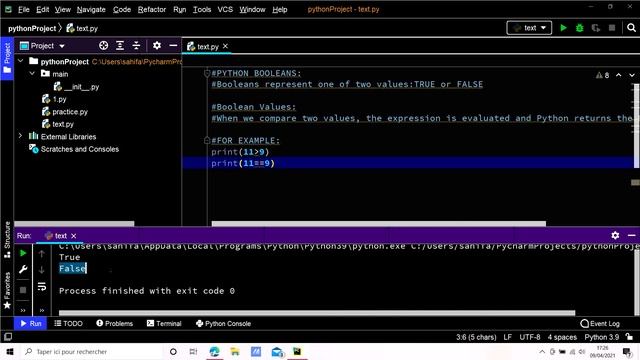The image size is (640, 360).
Task: Collapse the pythonProject root folder
Action: tap(20, 61)
